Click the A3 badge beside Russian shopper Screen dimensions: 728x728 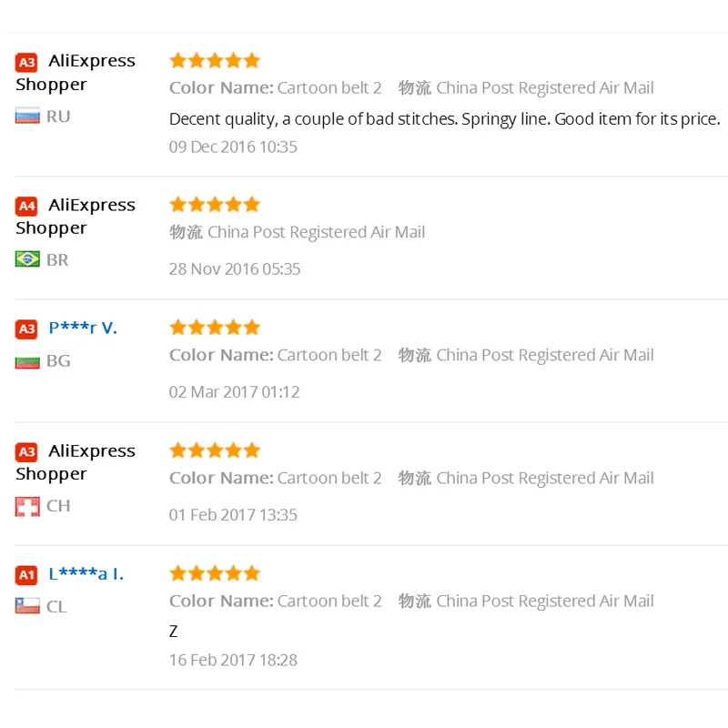tap(27, 62)
